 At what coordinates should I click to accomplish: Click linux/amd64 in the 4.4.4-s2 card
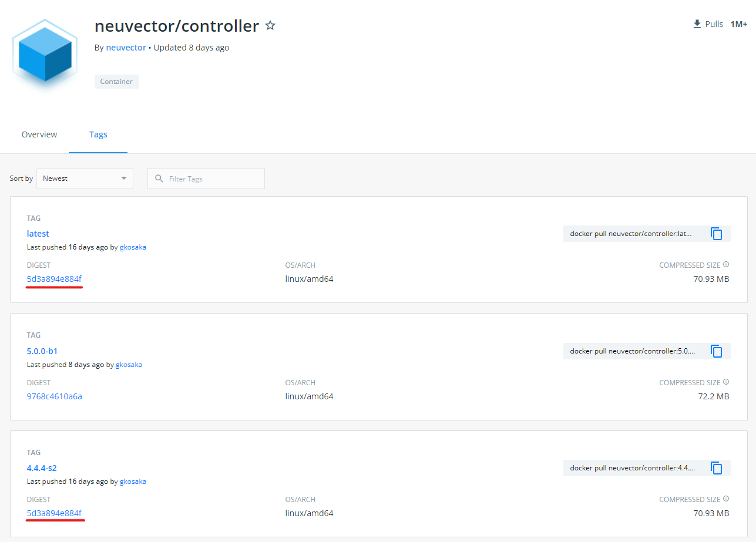click(x=310, y=513)
